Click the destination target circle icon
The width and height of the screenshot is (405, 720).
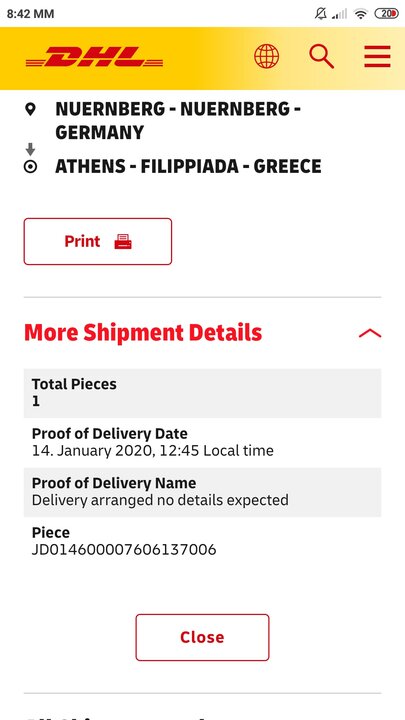(30, 167)
